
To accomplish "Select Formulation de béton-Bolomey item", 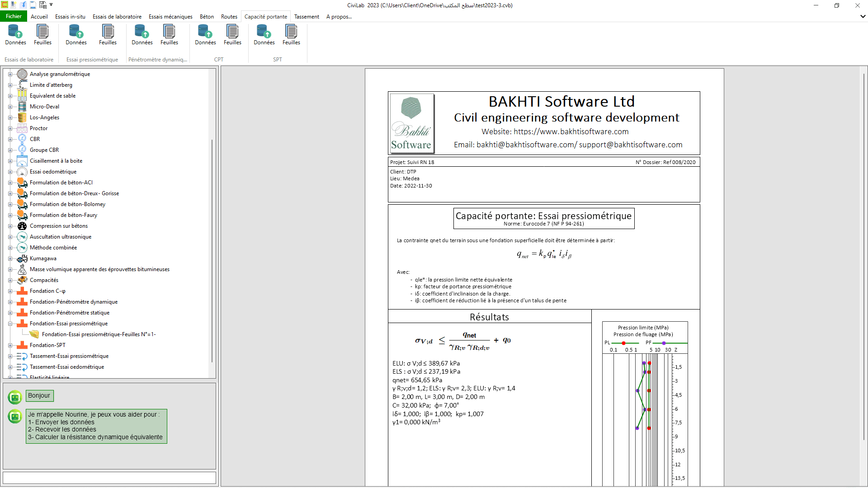I will (x=67, y=204).
